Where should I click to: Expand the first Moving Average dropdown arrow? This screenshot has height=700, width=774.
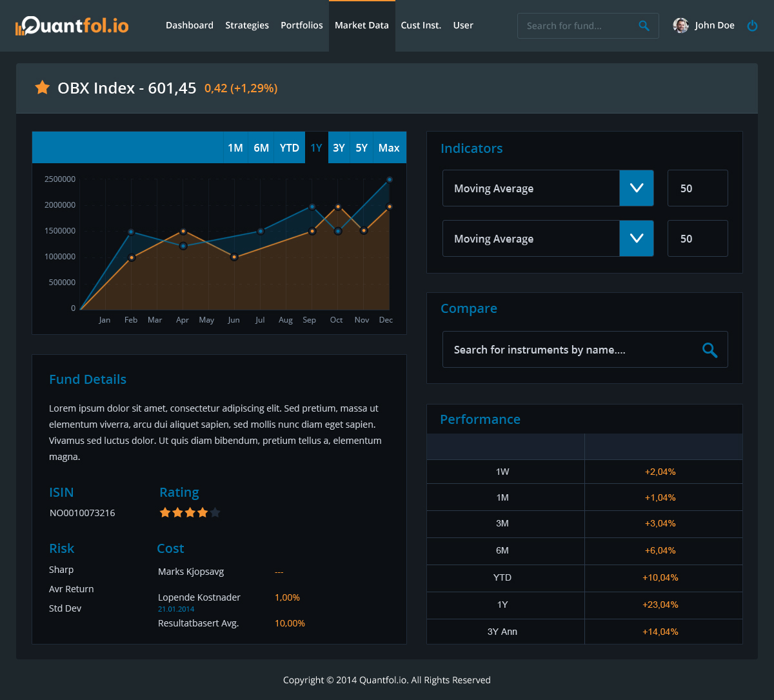[637, 188]
